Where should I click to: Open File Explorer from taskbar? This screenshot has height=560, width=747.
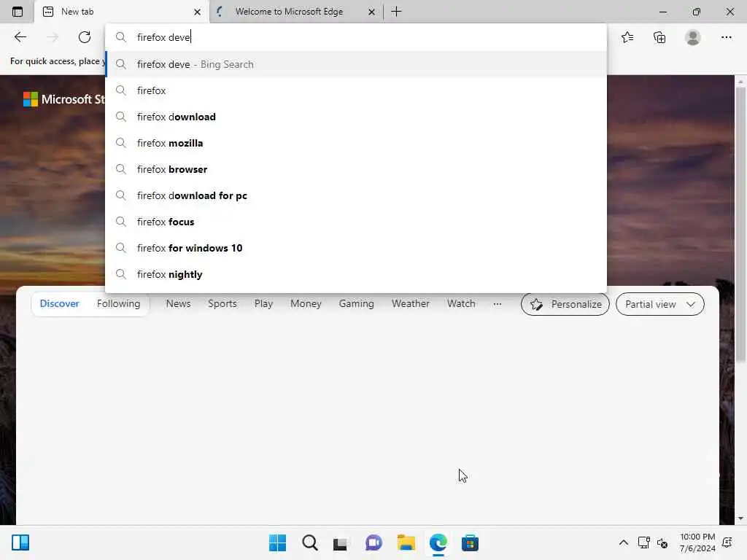point(406,542)
